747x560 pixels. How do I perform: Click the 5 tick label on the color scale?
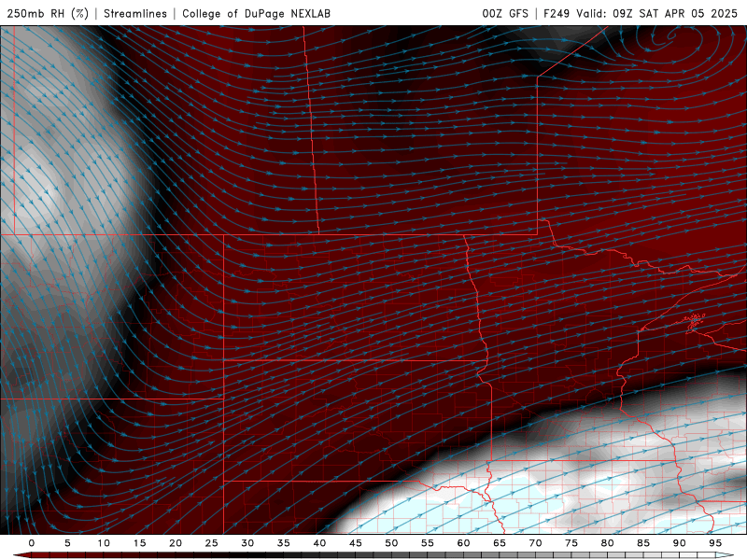pyautogui.click(x=67, y=543)
